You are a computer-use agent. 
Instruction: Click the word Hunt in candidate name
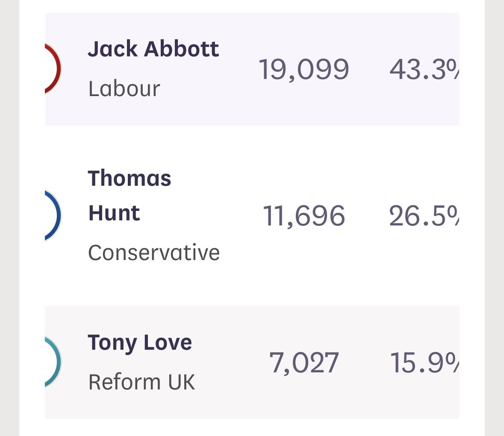pos(114,213)
